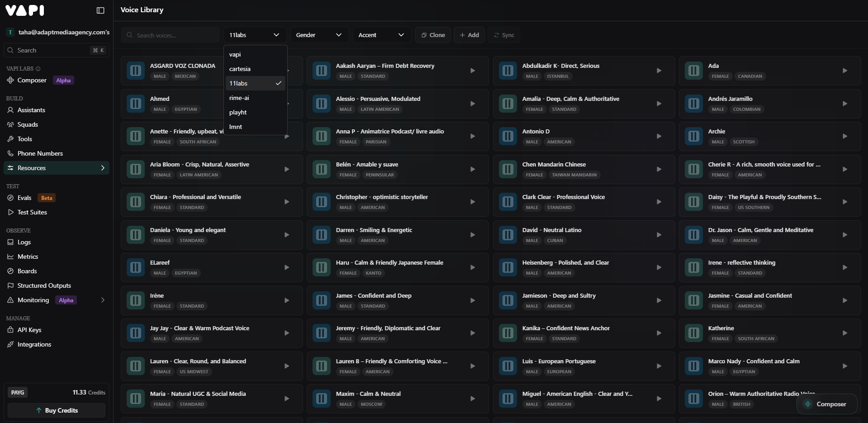Open the 11labs provider dropdown

tap(255, 35)
